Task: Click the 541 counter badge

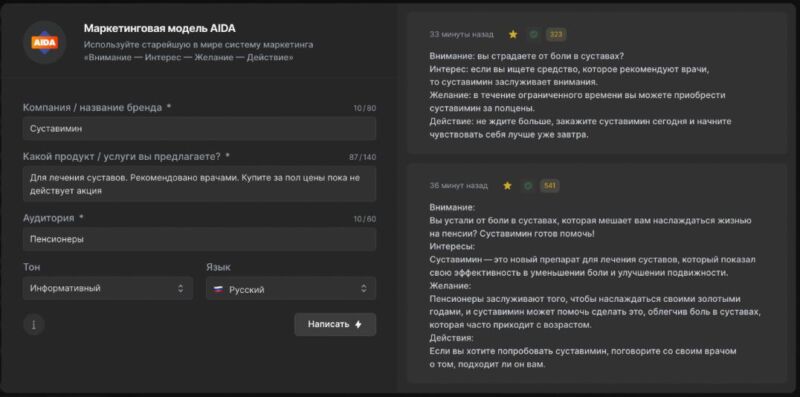Action: point(549,186)
